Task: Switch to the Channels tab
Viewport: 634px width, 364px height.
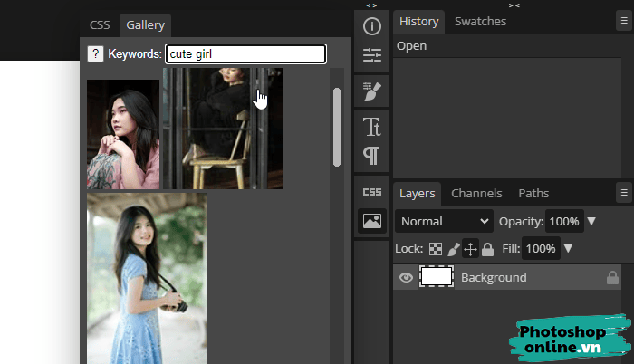Action: coord(476,194)
